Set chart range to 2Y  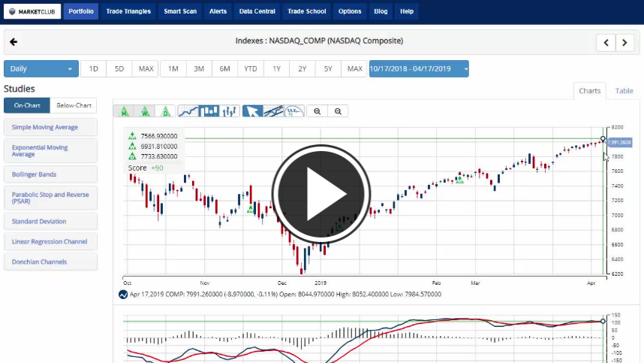click(x=302, y=68)
